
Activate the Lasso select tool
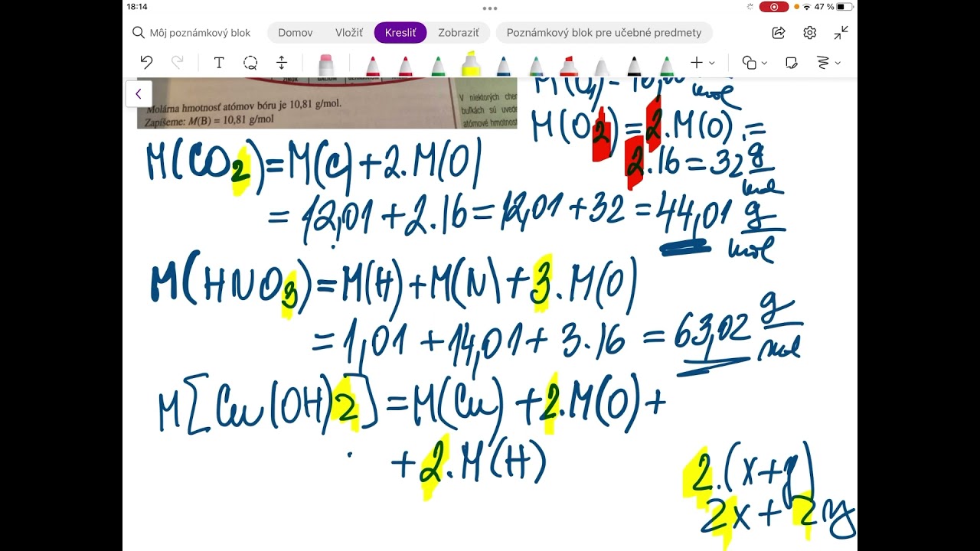click(250, 63)
